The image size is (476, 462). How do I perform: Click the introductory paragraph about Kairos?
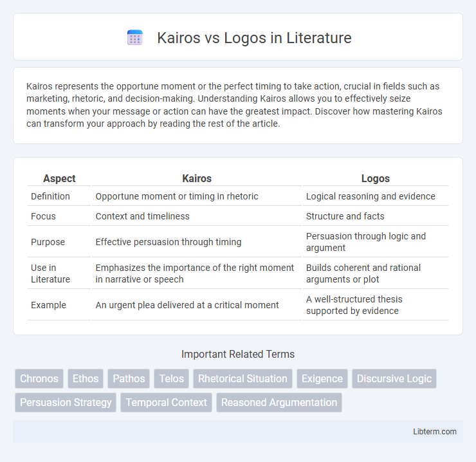[234, 105]
